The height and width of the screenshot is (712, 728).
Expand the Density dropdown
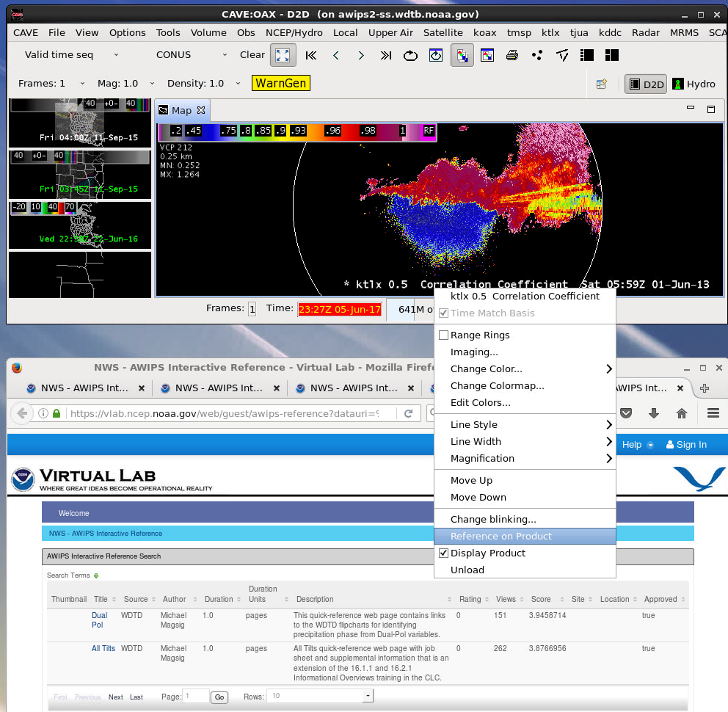(x=238, y=84)
